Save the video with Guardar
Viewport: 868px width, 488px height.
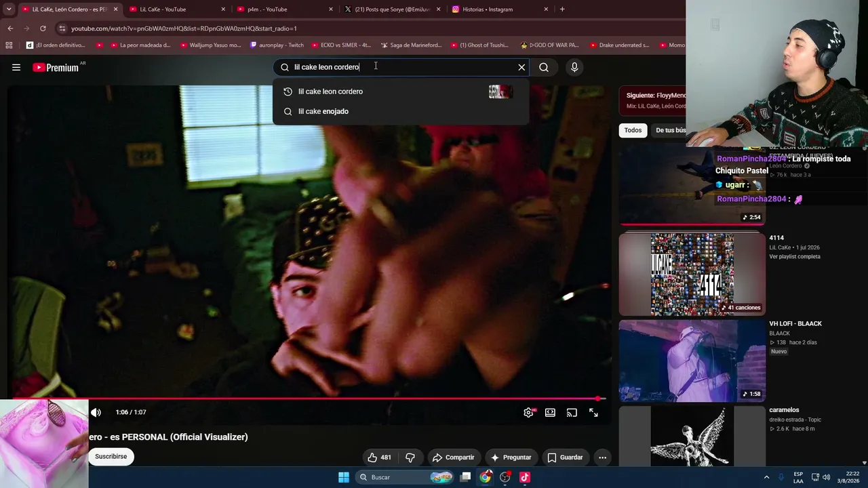pos(565,457)
